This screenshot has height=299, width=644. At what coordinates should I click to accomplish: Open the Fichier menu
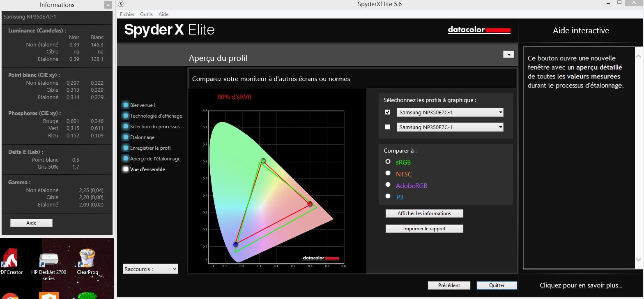(127, 14)
